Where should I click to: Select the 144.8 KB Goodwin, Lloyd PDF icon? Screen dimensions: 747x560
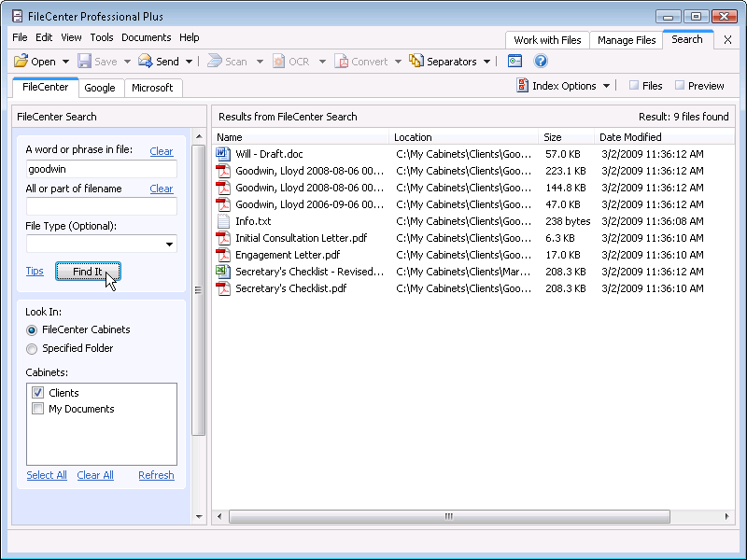(223, 188)
